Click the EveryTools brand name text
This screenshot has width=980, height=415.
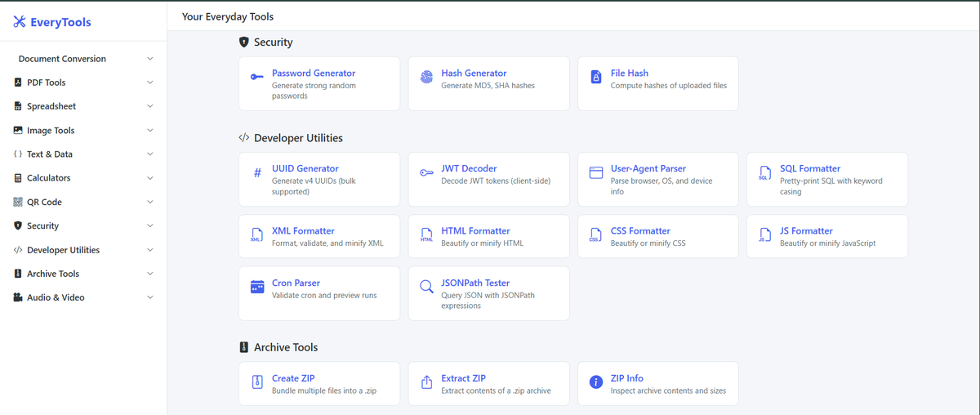click(60, 22)
